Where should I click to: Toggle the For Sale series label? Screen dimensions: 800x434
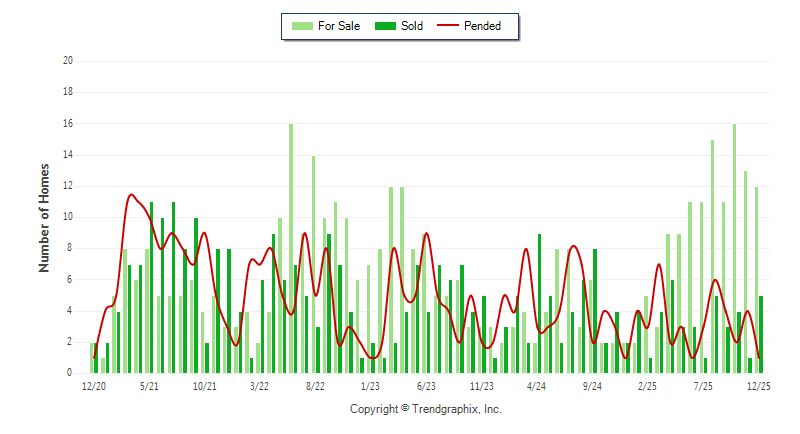(x=341, y=26)
